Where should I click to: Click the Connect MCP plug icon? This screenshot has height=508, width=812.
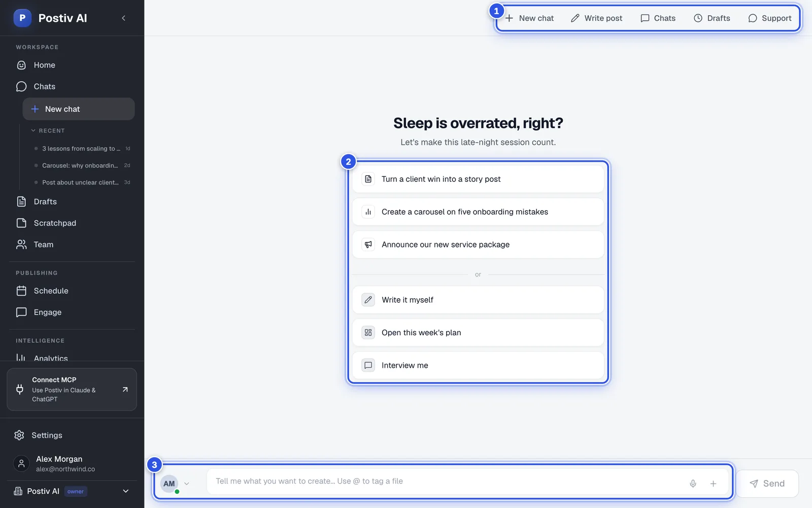[20, 389]
